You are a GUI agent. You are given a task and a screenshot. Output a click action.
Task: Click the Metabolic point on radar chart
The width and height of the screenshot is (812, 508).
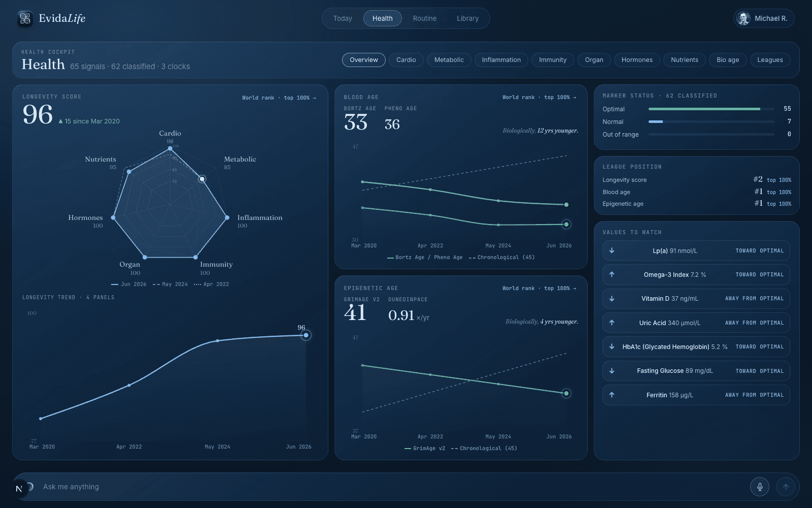[202, 179]
